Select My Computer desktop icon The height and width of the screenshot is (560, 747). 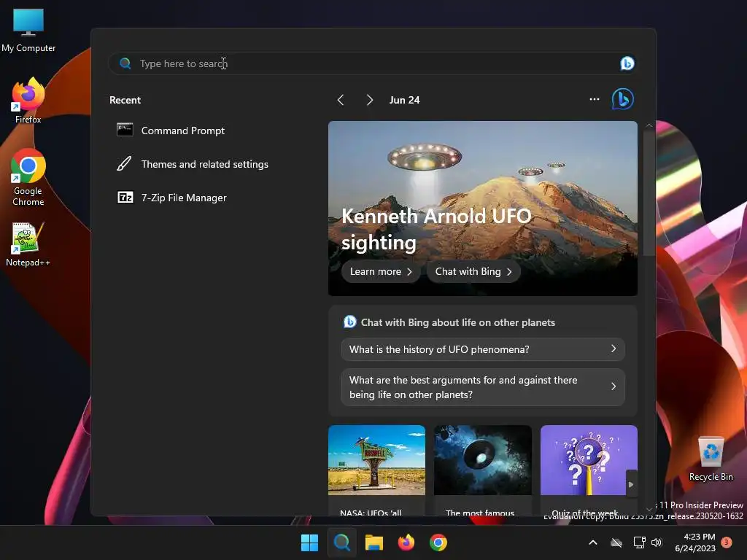pyautogui.click(x=28, y=30)
